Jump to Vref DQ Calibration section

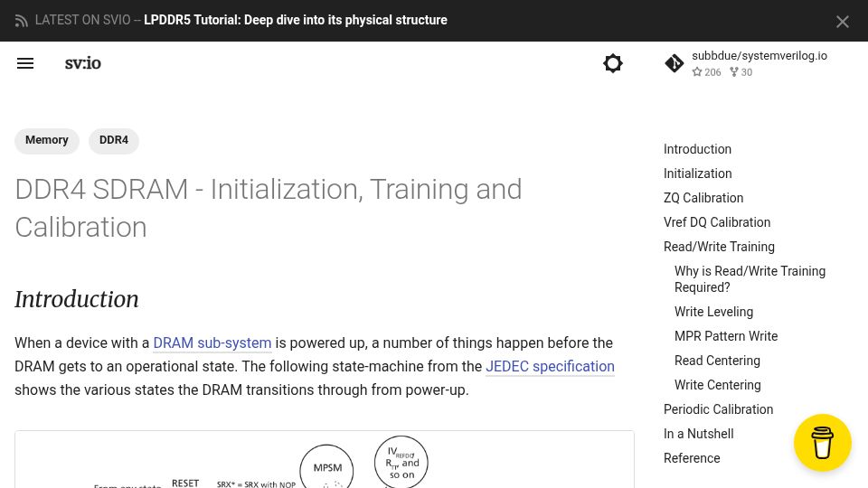[717, 222]
